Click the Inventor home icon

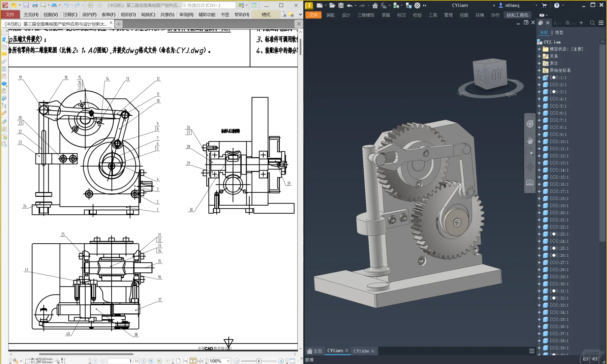pyautogui.click(x=375, y=5)
